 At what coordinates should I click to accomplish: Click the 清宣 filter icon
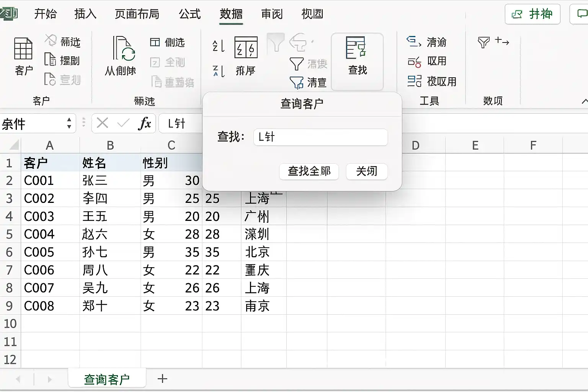[x=297, y=82]
